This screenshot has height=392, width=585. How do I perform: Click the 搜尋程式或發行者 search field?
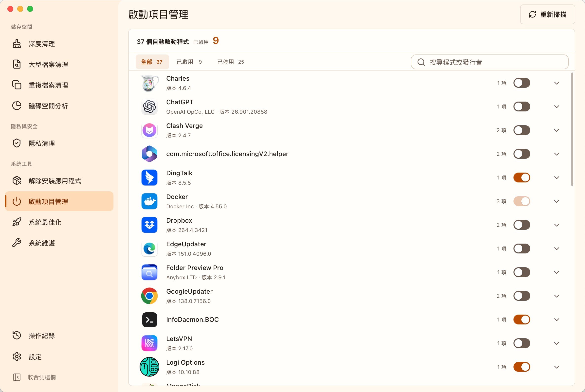[490, 62]
